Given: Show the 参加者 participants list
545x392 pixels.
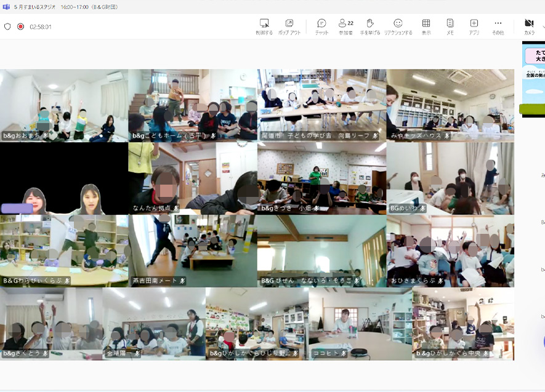Looking at the screenshot, I should tap(345, 26).
